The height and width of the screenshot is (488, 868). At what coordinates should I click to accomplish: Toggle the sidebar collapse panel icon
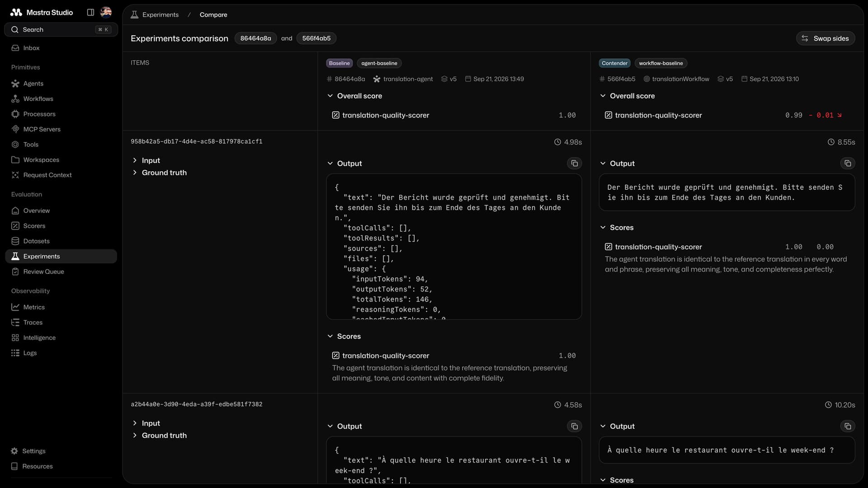pyautogui.click(x=90, y=12)
